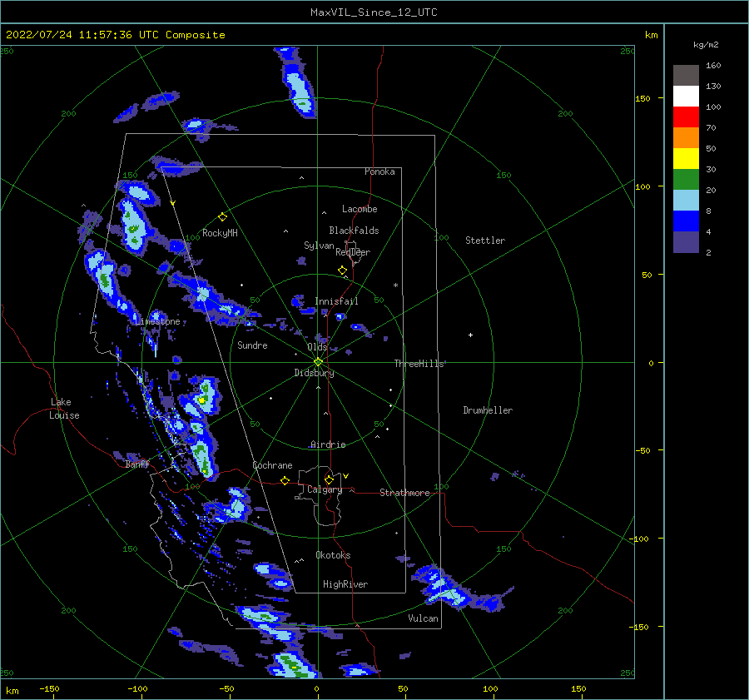
Task: Click the gray 160 legend color swatch
Action: (686, 76)
